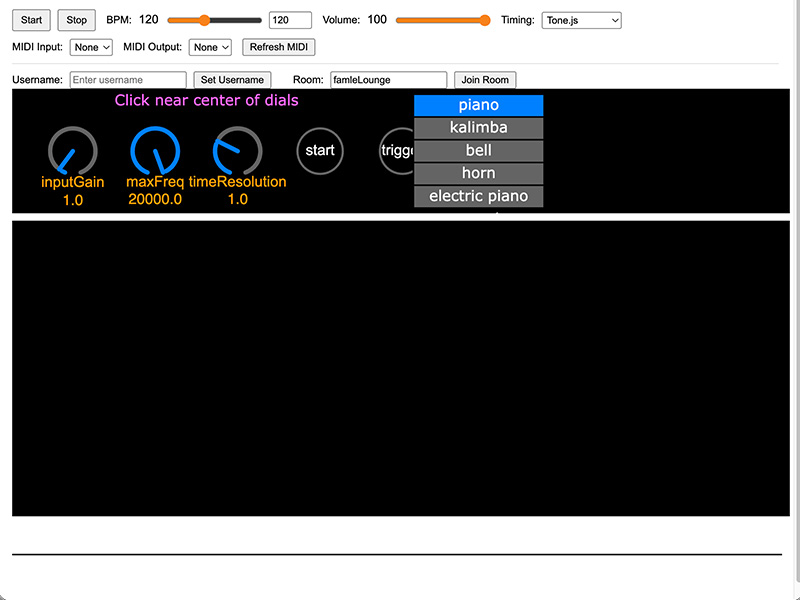Toggle the round start button
800x600 pixels.
[x=320, y=151]
